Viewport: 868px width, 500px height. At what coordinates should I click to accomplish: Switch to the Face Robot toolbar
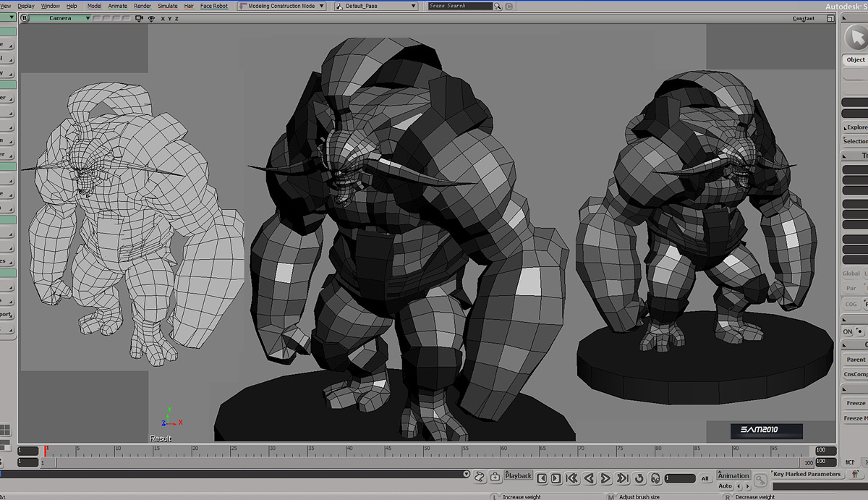(x=214, y=6)
